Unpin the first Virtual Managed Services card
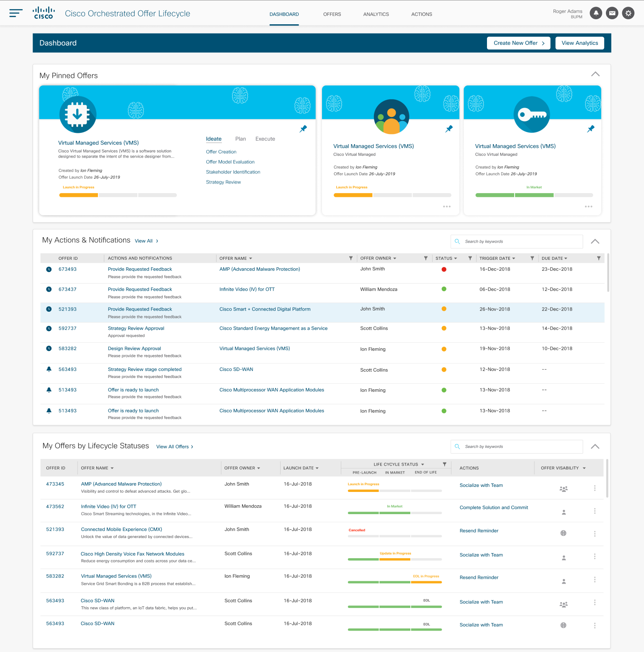 click(303, 129)
